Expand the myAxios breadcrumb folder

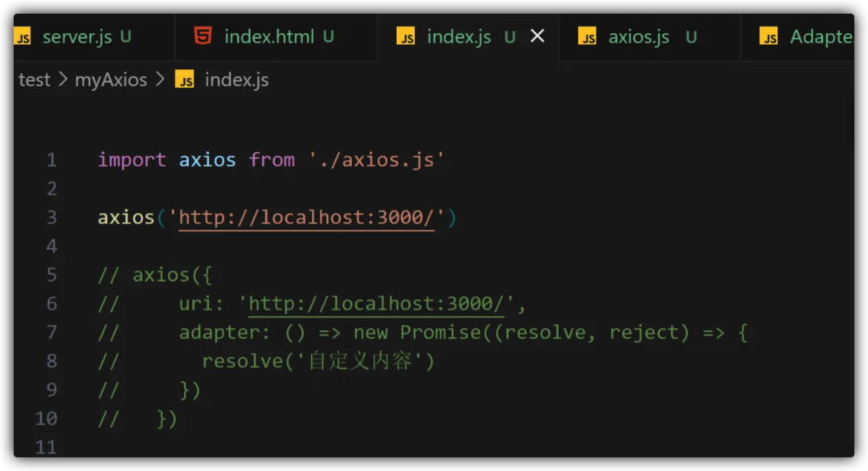(x=111, y=80)
